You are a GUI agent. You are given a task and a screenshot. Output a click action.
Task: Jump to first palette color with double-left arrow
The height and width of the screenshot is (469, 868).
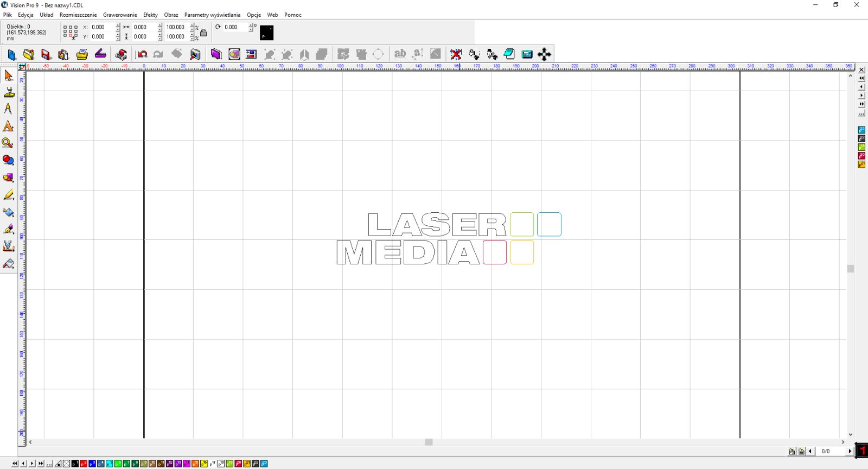(15, 464)
